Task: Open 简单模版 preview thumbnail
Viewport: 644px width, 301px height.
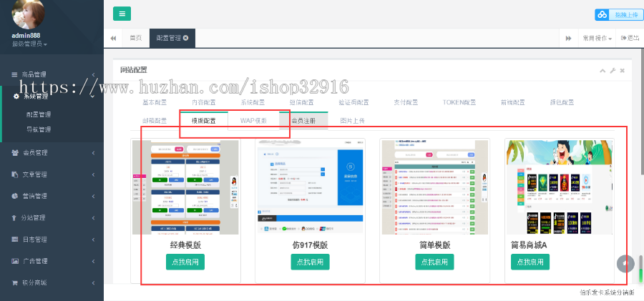Action: click(434, 187)
